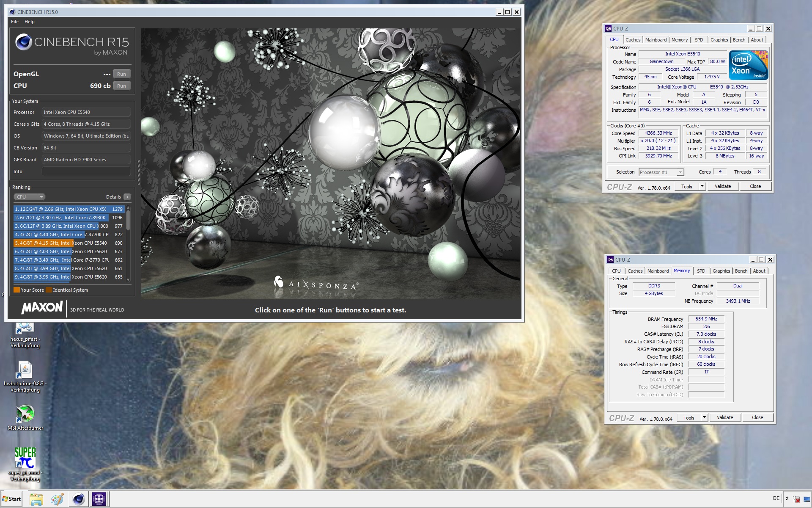Select ranking entry Core i7-3930K 1096
Viewport: 812px width, 508px height.
coord(69,218)
